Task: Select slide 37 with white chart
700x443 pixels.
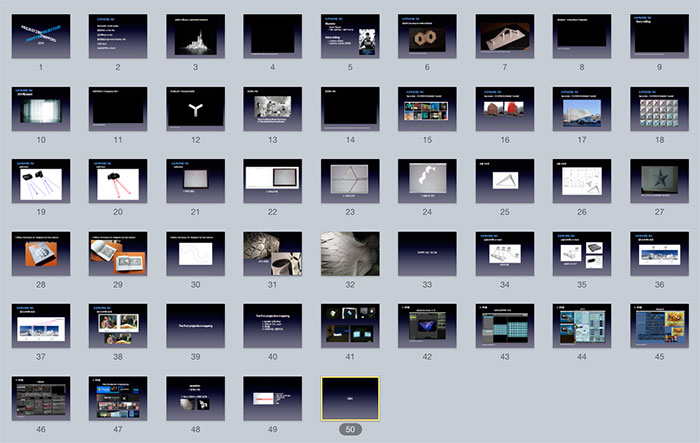Action: (41, 326)
